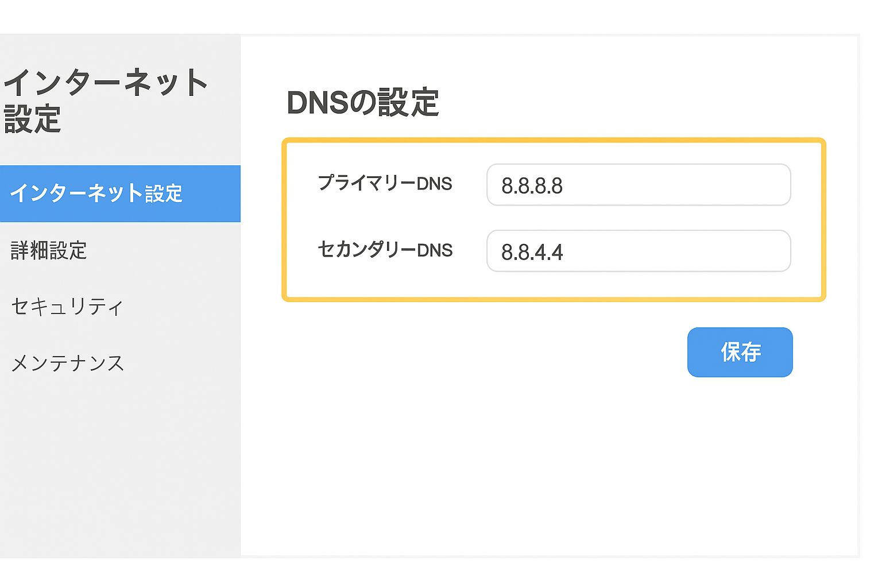Click the DNSの設定 heading
Viewport: 882px width, 588px height.
pyautogui.click(x=362, y=103)
